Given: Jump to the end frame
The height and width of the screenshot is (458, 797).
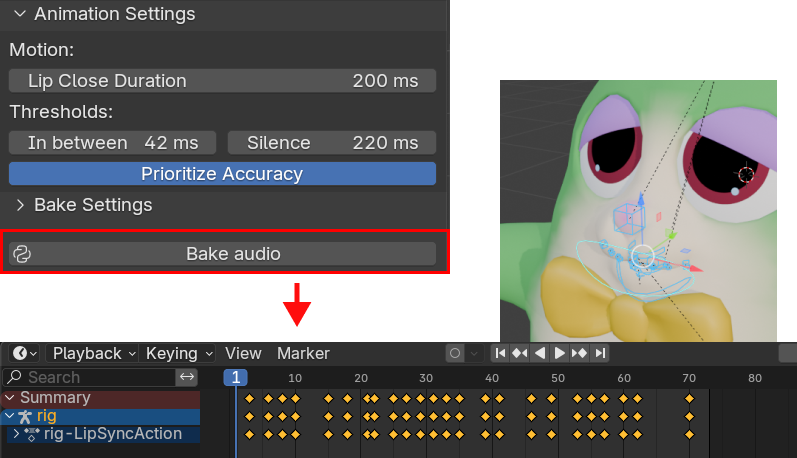Looking at the screenshot, I should point(600,353).
